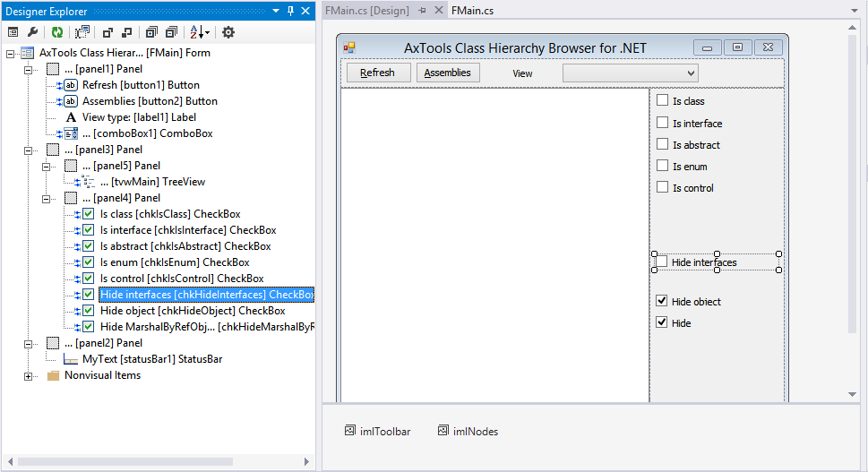Collapse the [panel4] Panel tree node
This screenshot has width=868, height=472.
coord(46,199)
